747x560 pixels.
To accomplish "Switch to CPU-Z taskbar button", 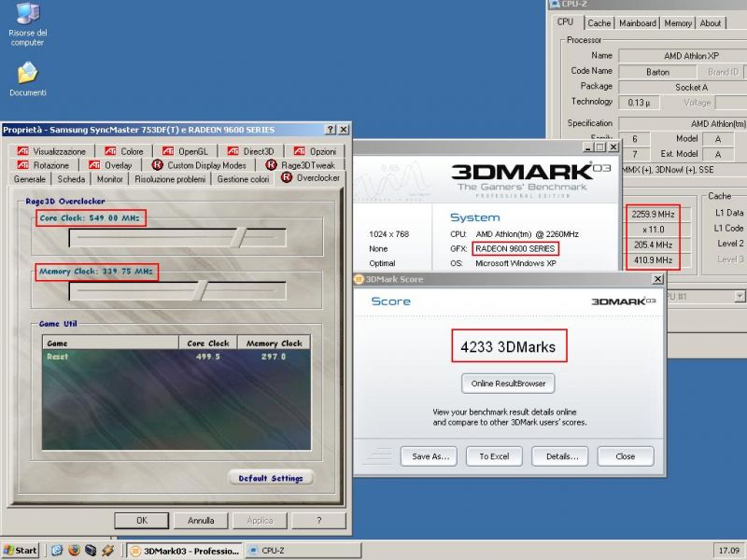I will (x=303, y=551).
